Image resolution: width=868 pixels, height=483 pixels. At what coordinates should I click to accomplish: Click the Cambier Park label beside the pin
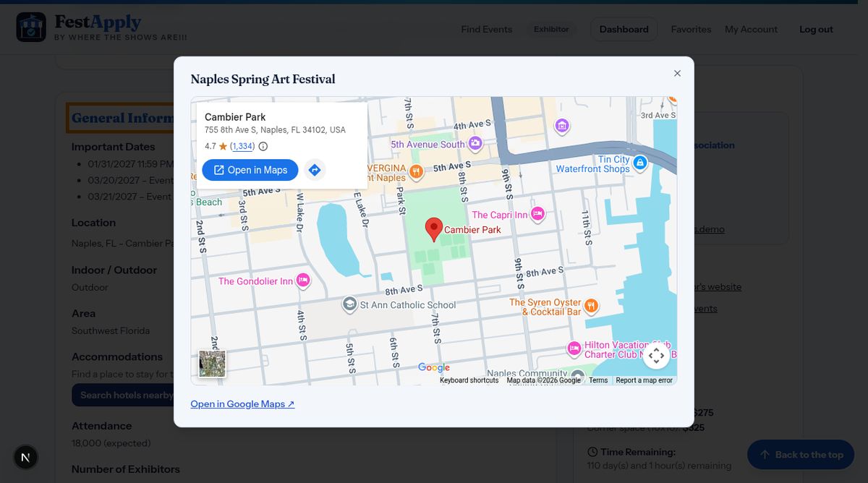click(472, 230)
